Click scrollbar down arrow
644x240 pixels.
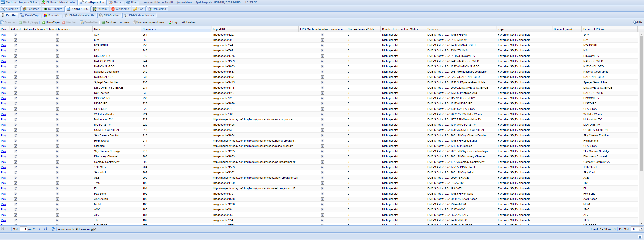pos(641,223)
